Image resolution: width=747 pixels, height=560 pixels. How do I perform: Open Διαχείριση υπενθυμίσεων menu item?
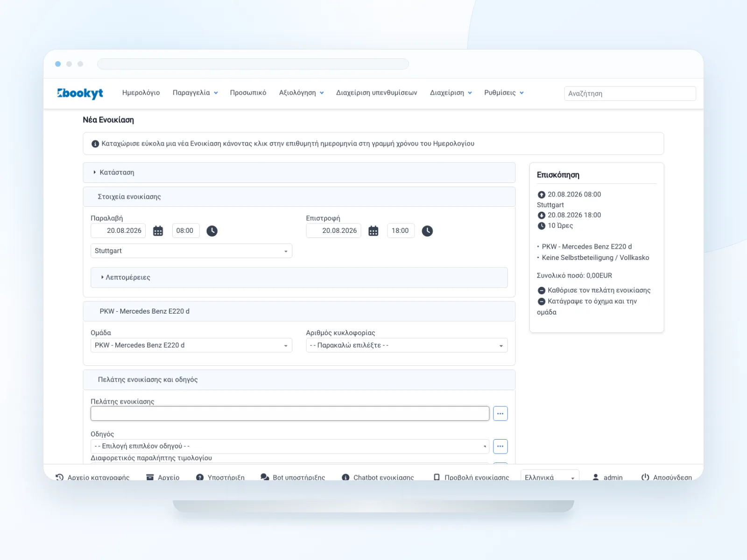point(377,93)
